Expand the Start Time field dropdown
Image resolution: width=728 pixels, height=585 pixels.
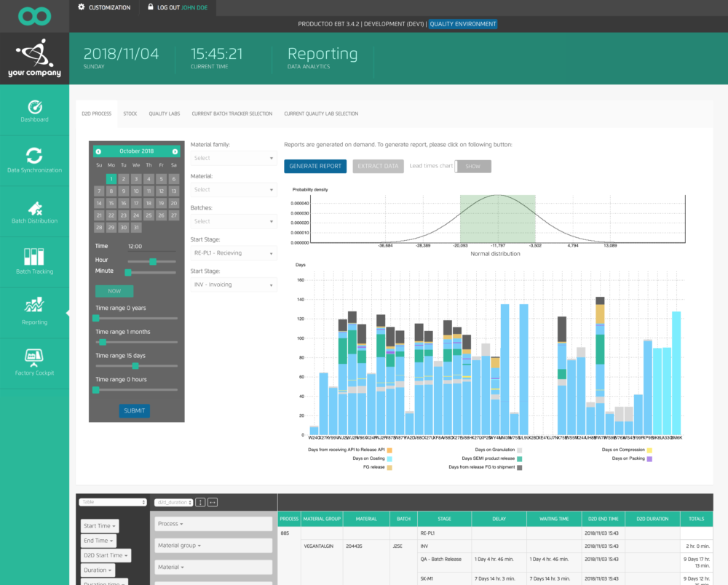tap(100, 526)
